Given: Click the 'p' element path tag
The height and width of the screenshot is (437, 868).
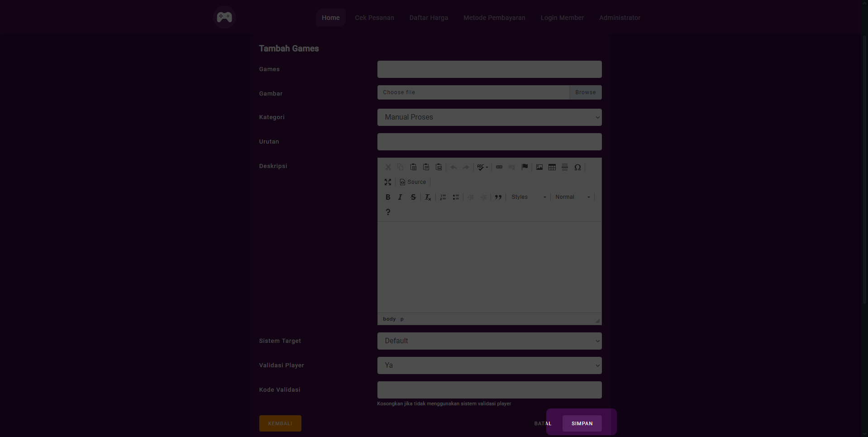Looking at the screenshot, I should click(x=402, y=319).
